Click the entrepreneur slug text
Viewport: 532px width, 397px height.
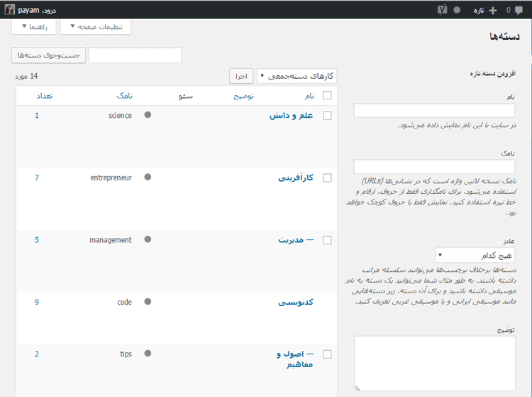pos(111,178)
